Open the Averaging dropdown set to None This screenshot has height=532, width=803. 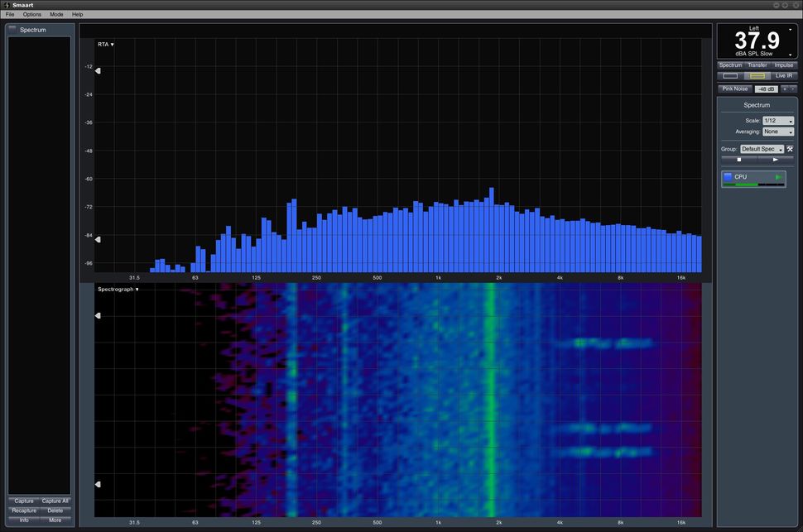778,132
